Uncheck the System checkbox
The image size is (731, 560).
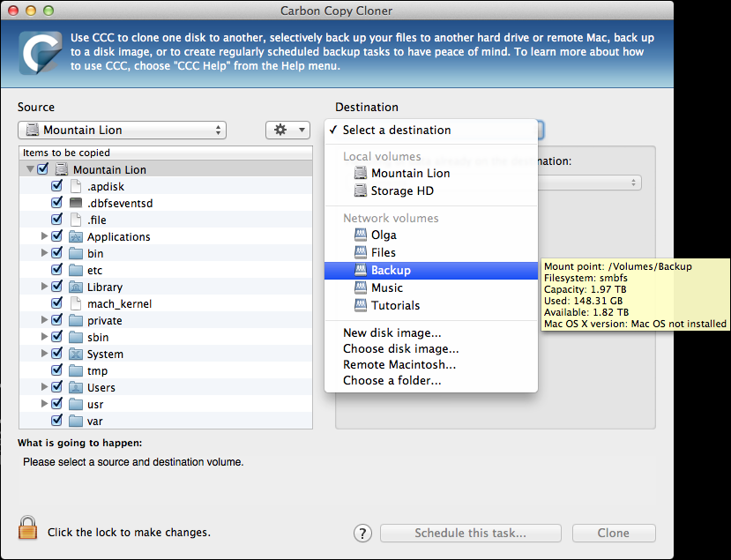pos(57,354)
